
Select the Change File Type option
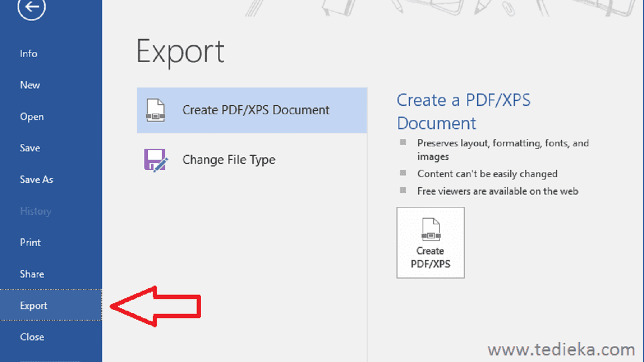(229, 159)
